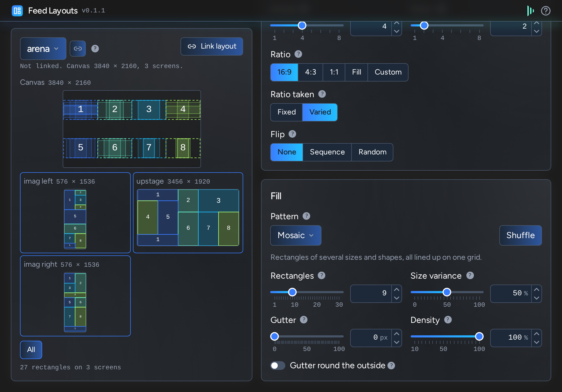Screen dimensions: 562x392
Task: Open the help icon in top bar
Action: tap(546, 11)
